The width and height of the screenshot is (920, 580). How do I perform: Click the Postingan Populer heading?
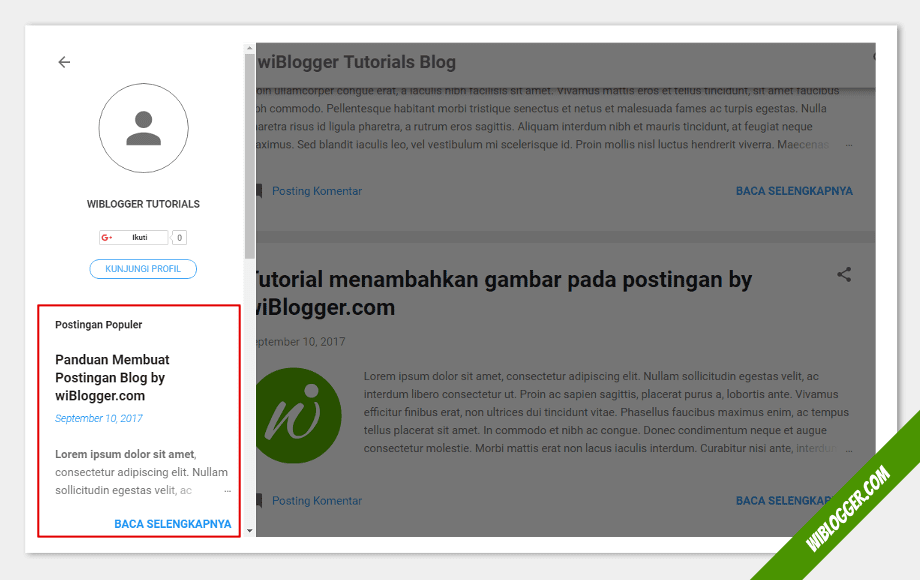pyautogui.click(x=99, y=324)
